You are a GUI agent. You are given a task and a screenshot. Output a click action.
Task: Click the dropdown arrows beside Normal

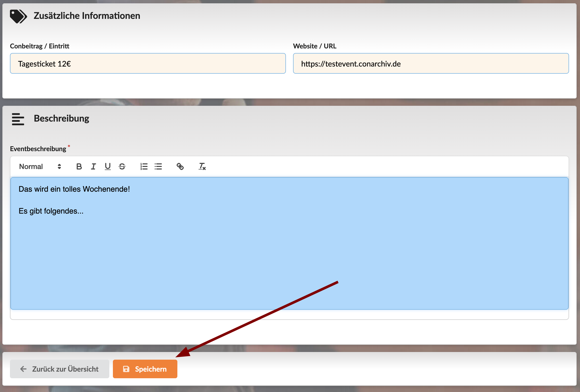tap(59, 167)
